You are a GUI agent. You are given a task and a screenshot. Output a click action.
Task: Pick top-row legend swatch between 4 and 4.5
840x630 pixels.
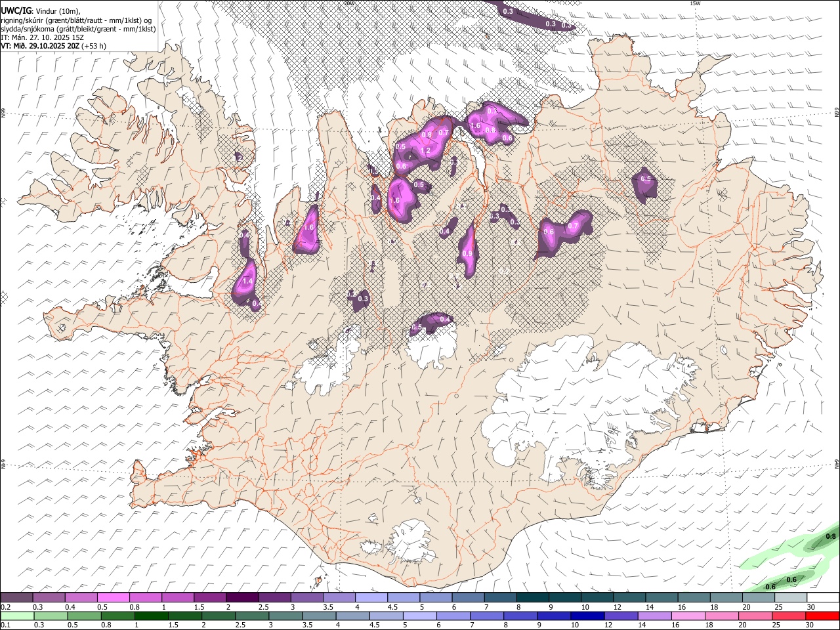point(372,597)
